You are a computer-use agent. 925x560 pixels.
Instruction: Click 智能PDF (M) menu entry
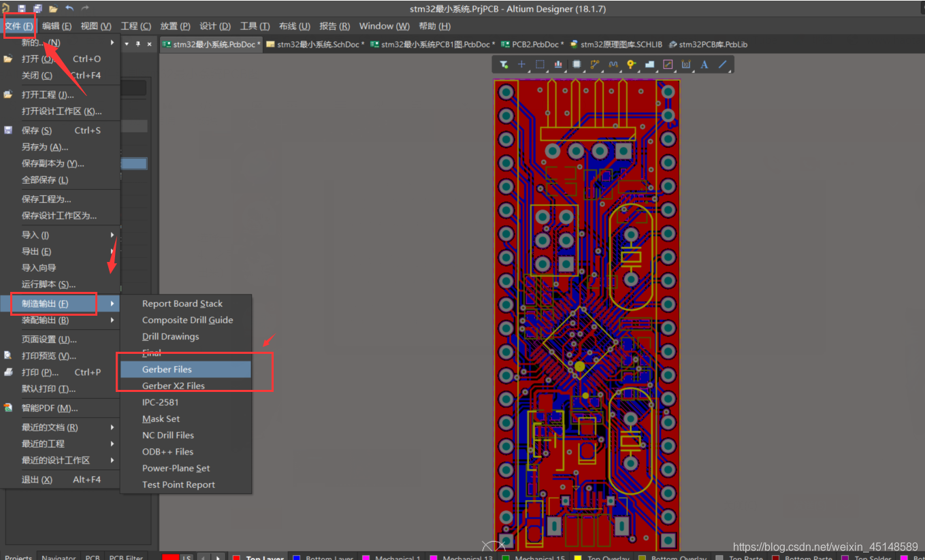(49, 408)
